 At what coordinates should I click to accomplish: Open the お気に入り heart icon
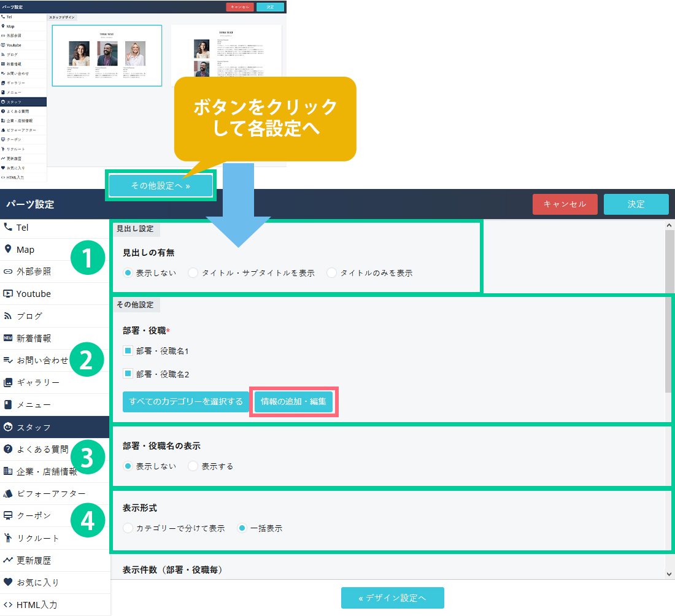coord(8,582)
